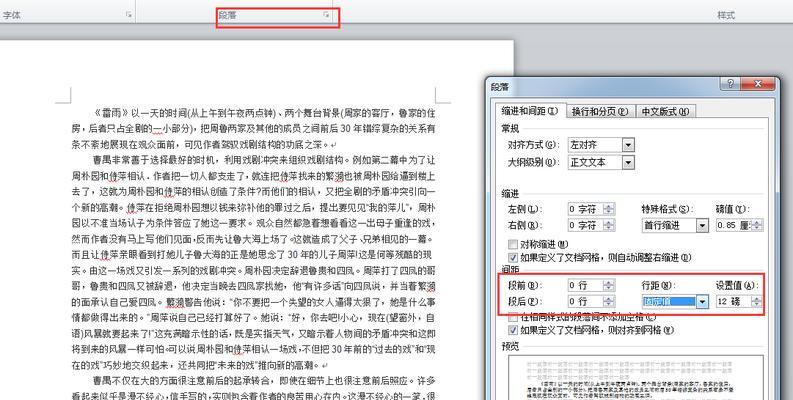Switch to the 中文版式 tab

pyautogui.click(x=665, y=111)
